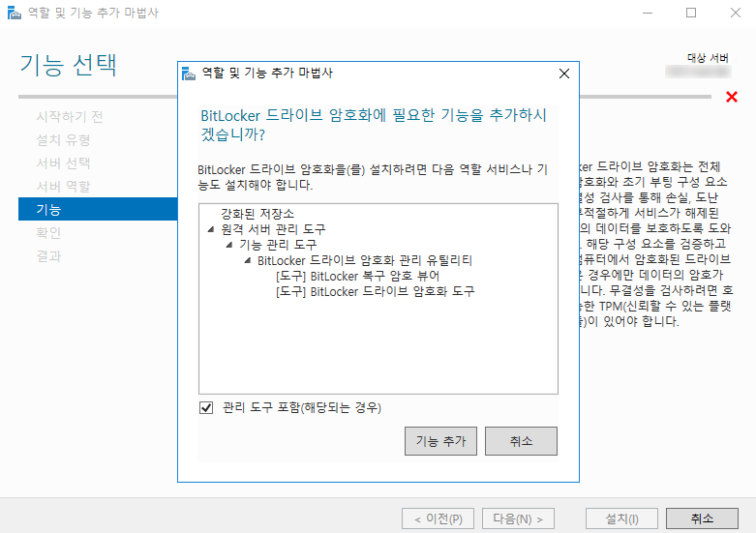Click the wizard's bottom-bar 취소 button

tap(702, 518)
